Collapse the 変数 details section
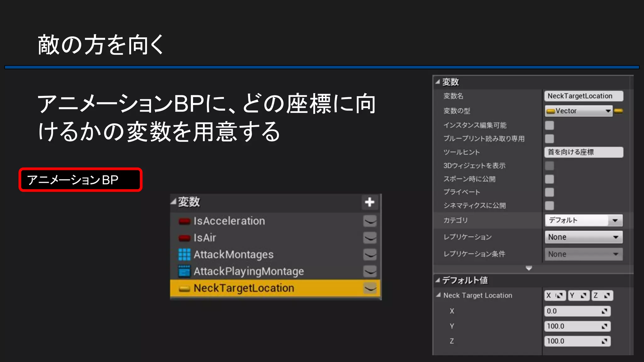The width and height of the screenshot is (644, 362). pyautogui.click(x=437, y=82)
